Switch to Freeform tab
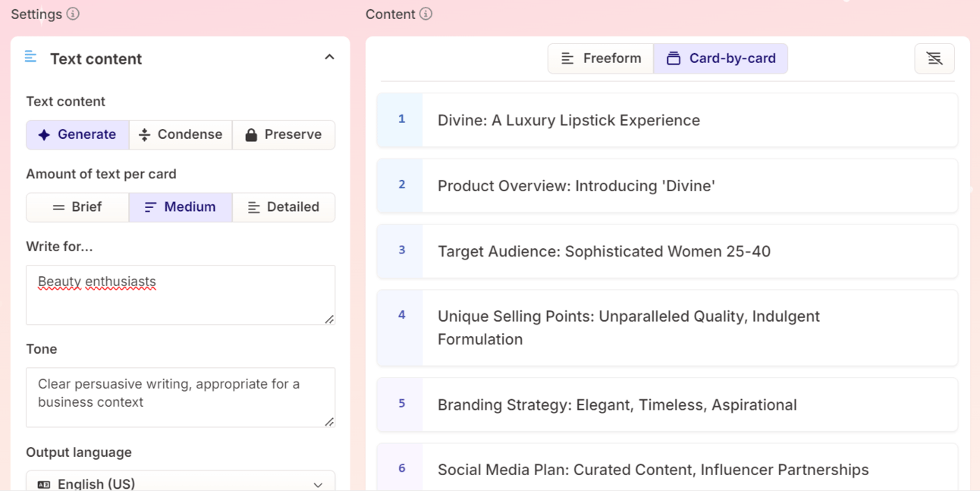Image resolution: width=980 pixels, height=491 pixels. [x=601, y=58]
